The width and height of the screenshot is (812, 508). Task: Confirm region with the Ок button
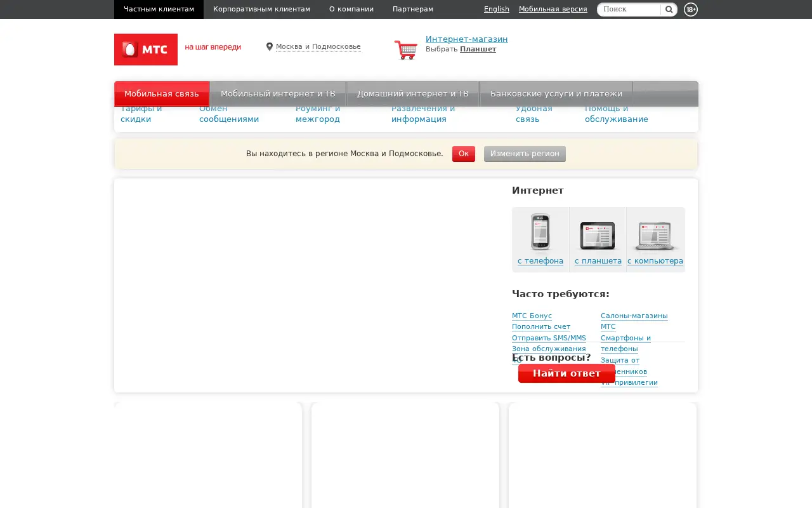(x=464, y=154)
